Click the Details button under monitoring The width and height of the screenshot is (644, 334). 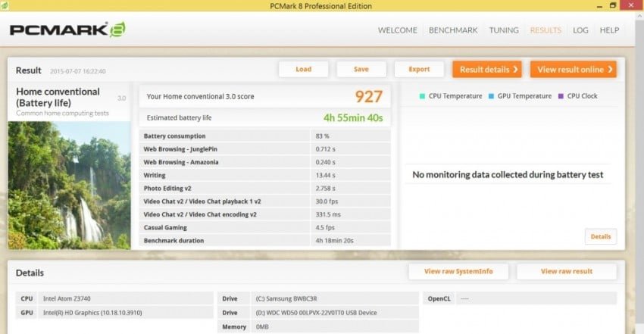(601, 237)
